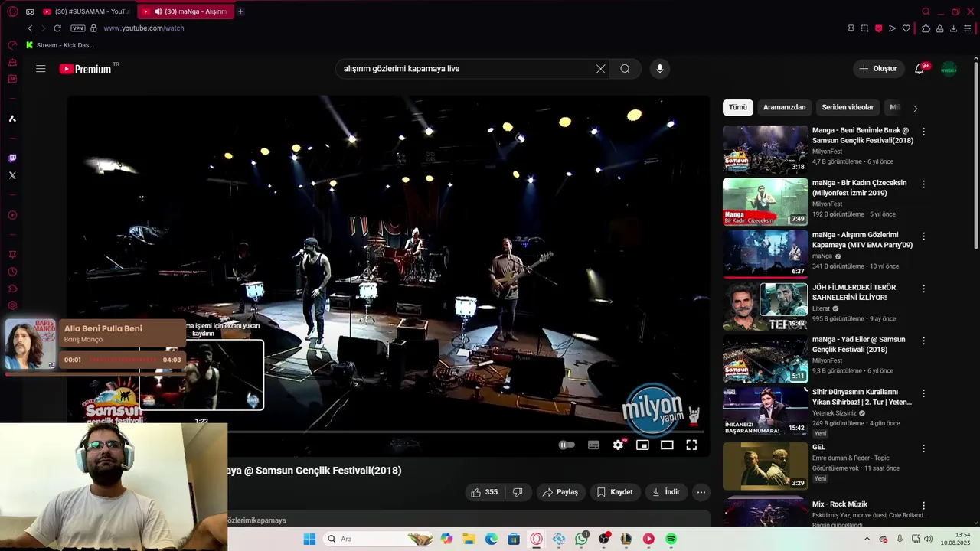Enable miniplayer mode in the player
The image size is (980, 551).
click(x=642, y=445)
